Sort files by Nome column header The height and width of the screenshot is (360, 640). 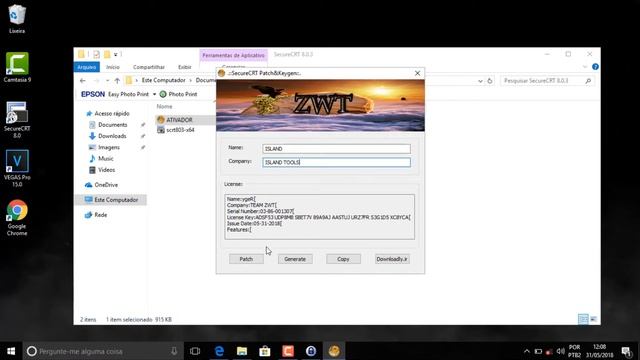click(x=164, y=107)
